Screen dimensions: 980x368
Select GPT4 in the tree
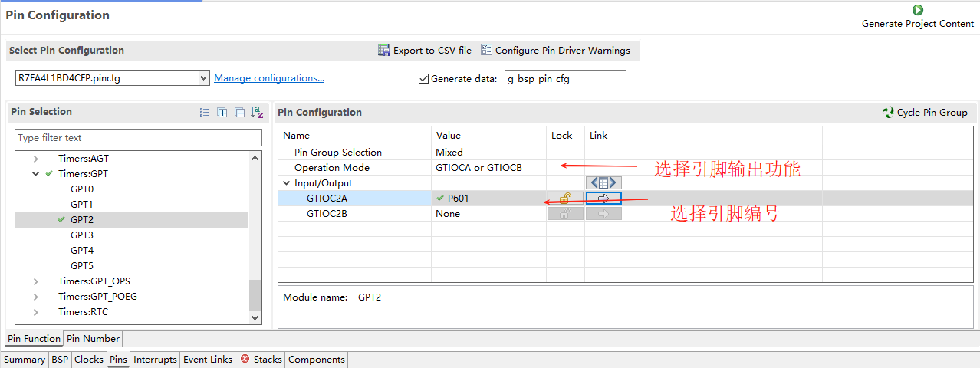coord(82,251)
